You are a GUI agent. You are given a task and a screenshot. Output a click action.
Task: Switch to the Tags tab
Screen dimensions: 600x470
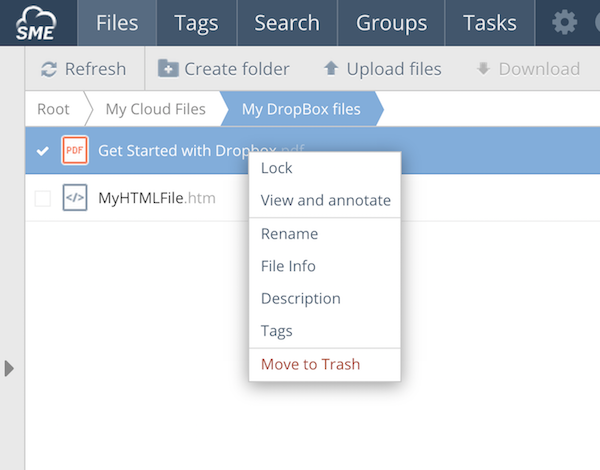(196, 22)
